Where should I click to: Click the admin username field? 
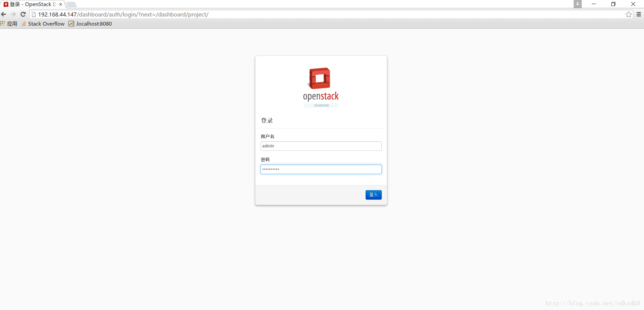321,146
